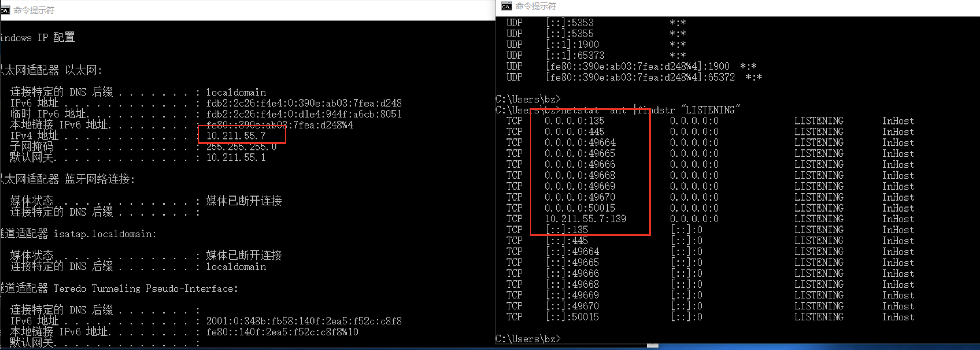This screenshot has height=350, width=980.
Task: Click the cmd icon in right window title bar
Action: (506, 6)
